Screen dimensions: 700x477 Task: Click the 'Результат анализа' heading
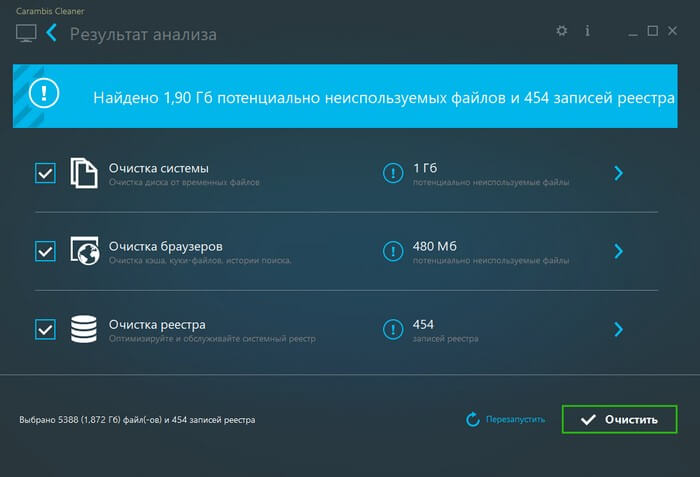tap(143, 34)
